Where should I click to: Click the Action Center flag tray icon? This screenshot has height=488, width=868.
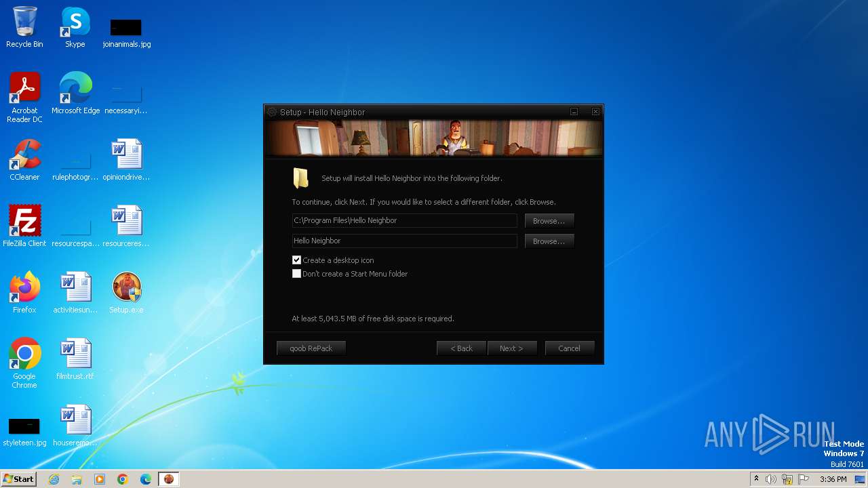pos(804,479)
